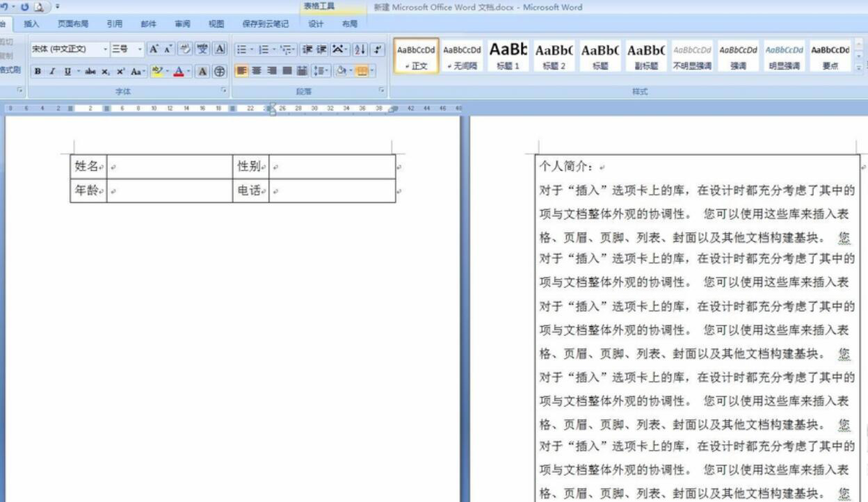Open the numbering library dropdown arrow
Image resolution: width=868 pixels, height=502 pixels.
coord(274,49)
